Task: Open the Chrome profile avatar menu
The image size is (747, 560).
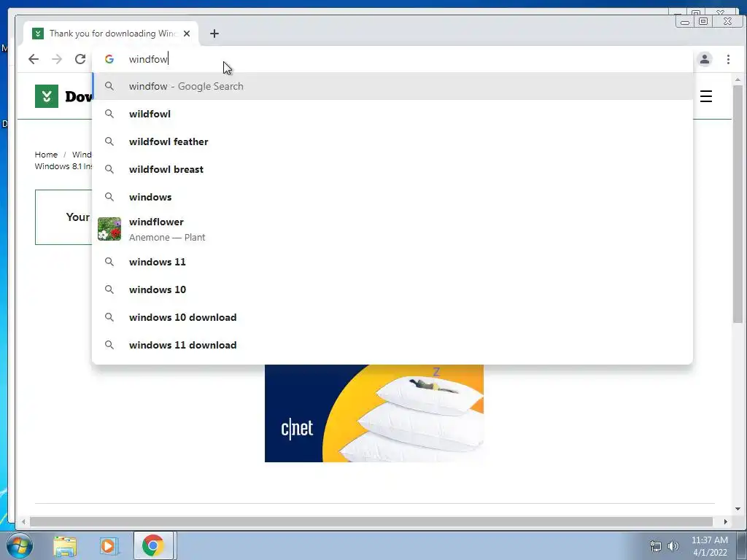Action: [x=705, y=59]
